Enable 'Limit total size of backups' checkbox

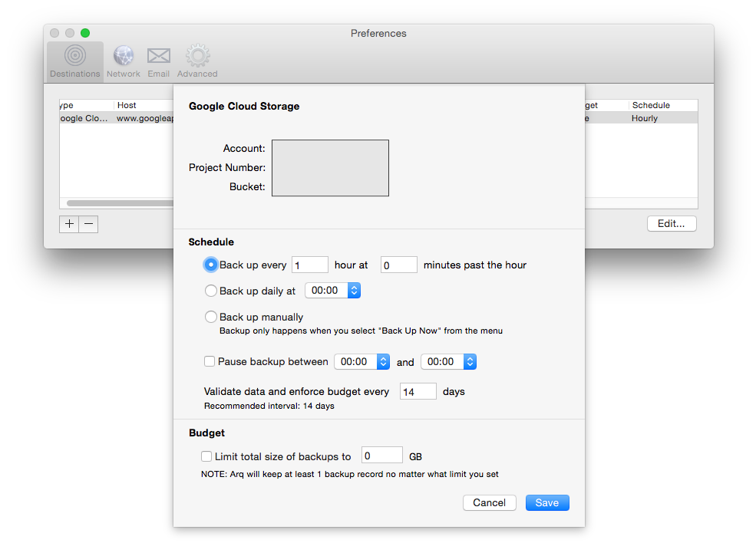click(x=206, y=456)
